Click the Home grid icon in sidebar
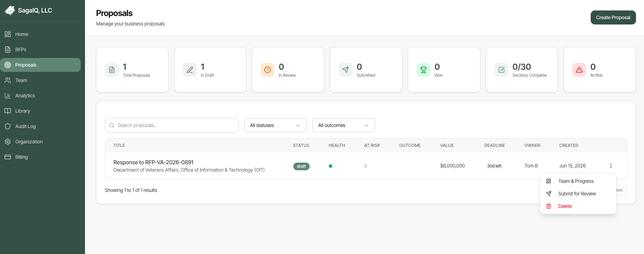 [x=8, y=34]
